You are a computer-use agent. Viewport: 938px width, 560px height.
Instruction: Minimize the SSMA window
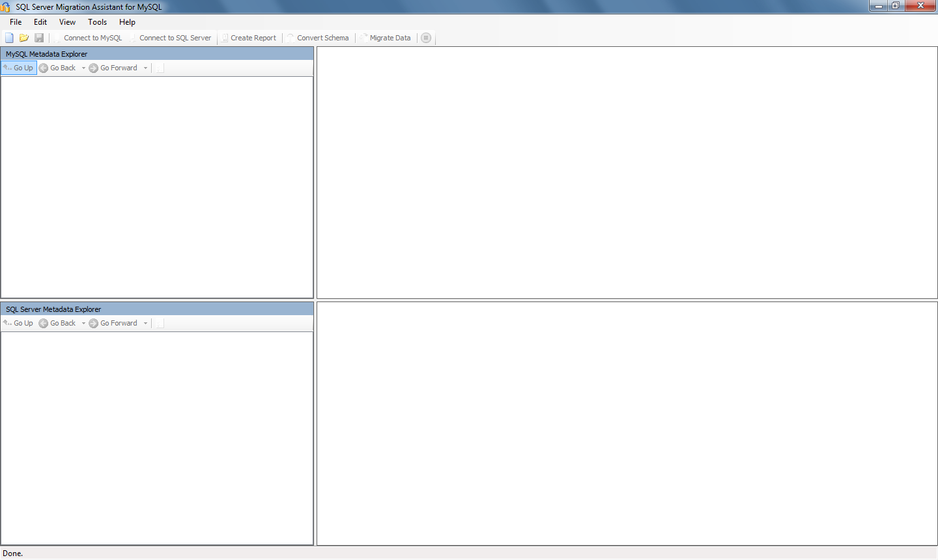pyautogui.click(x=878, y=6)
